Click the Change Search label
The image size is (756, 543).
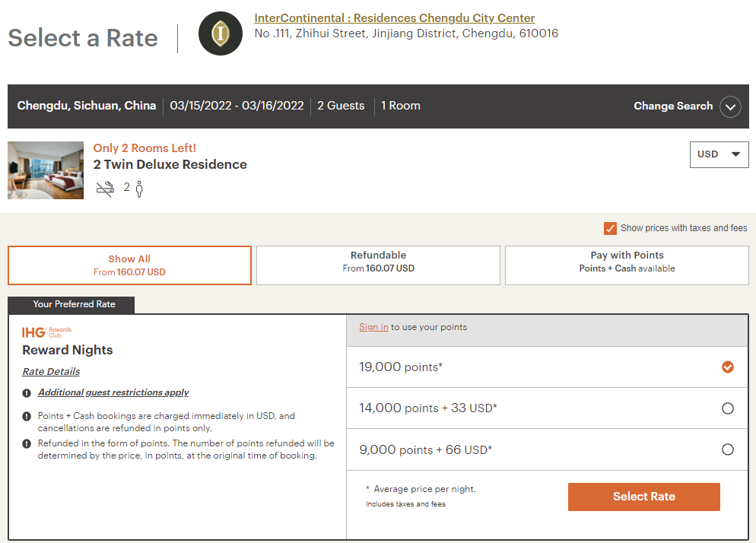(x=673, y=106)
